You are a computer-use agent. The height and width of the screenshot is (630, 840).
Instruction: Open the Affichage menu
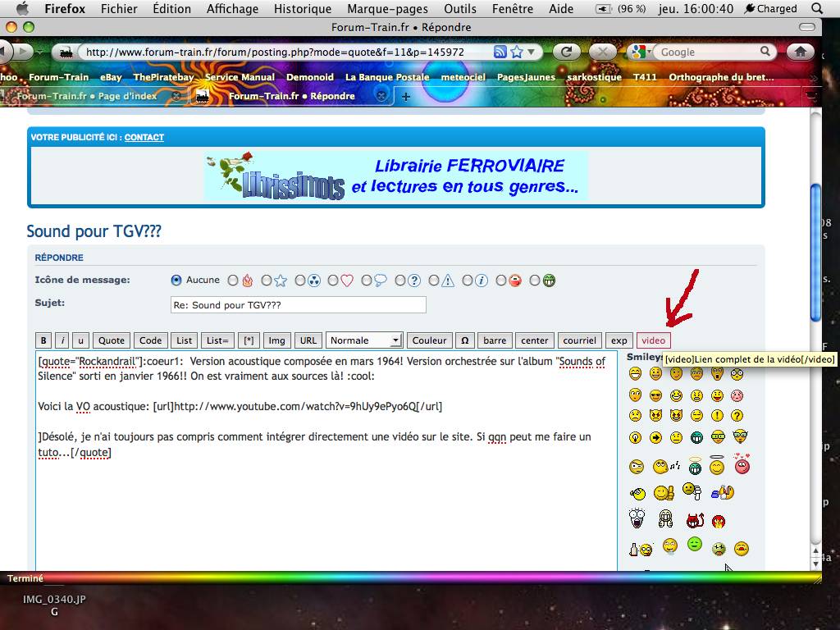[x=232, y=8]
